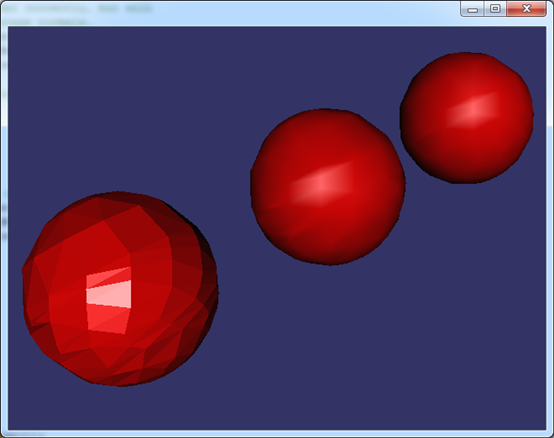554x438 pixels.
Task: Select the middle smooth-shaded red sphere
Action: coord(328,187)
